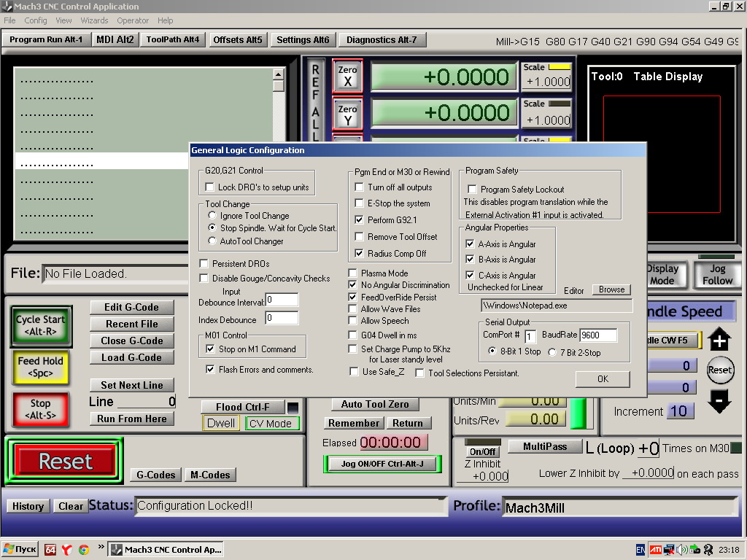The height and width of the screenshot is (560, 747).
Task: Click the ATI tray icon
Action: pyautogui.click(x=656, y=550)
